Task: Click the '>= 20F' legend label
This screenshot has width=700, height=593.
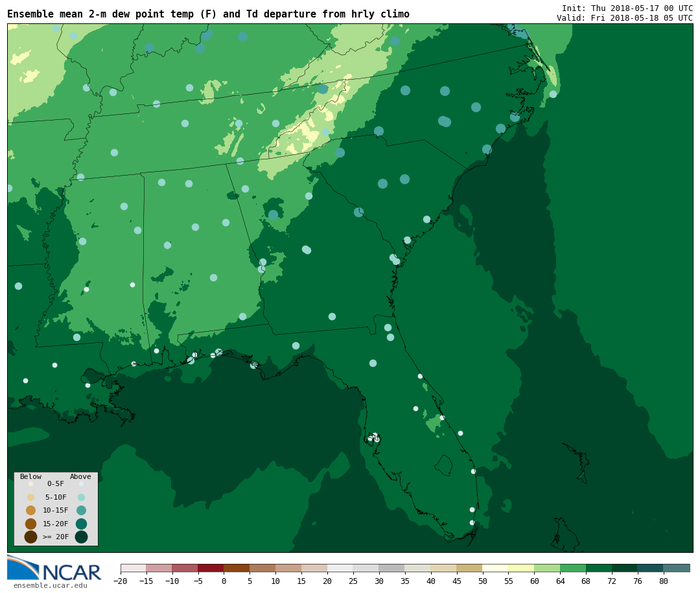Action: coord(56,537)
